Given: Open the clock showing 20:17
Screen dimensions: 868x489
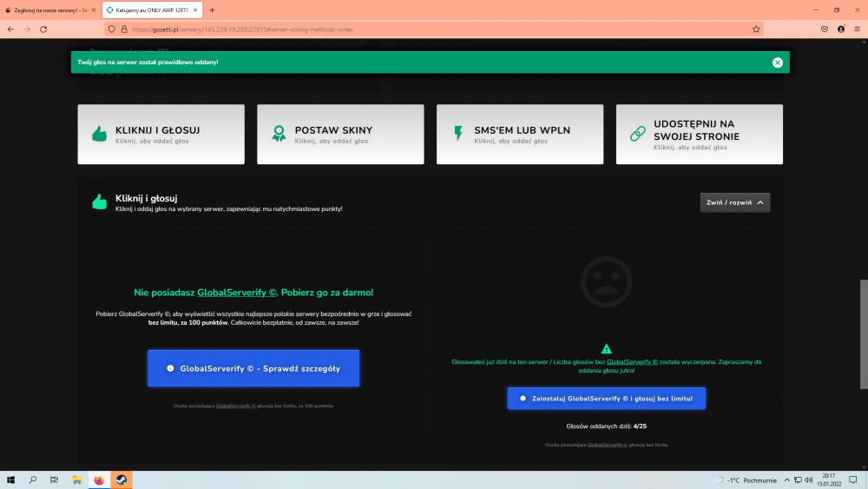Looking at the screenshot, I should [x=829, y=480].
